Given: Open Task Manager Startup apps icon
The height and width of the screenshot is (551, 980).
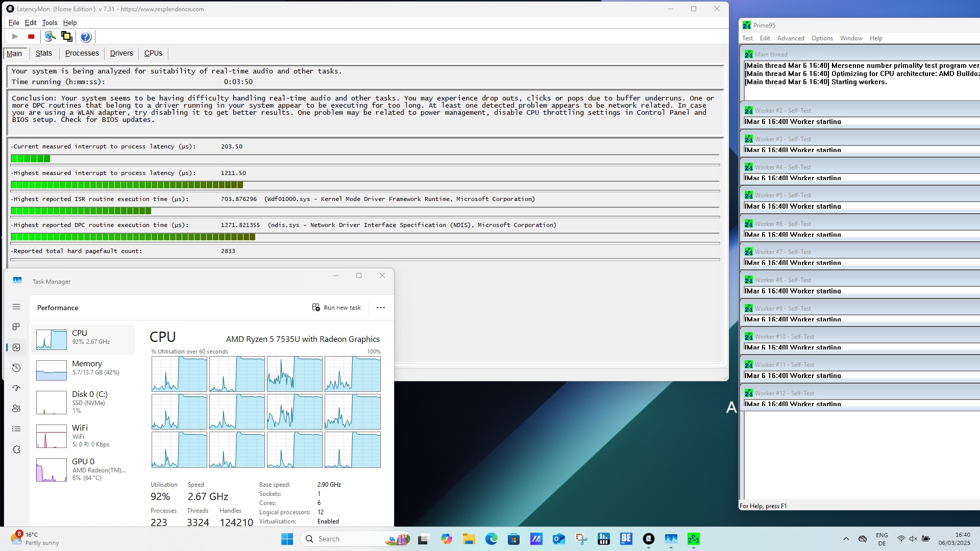Looking at the screenshot, I should pos(16,388).
